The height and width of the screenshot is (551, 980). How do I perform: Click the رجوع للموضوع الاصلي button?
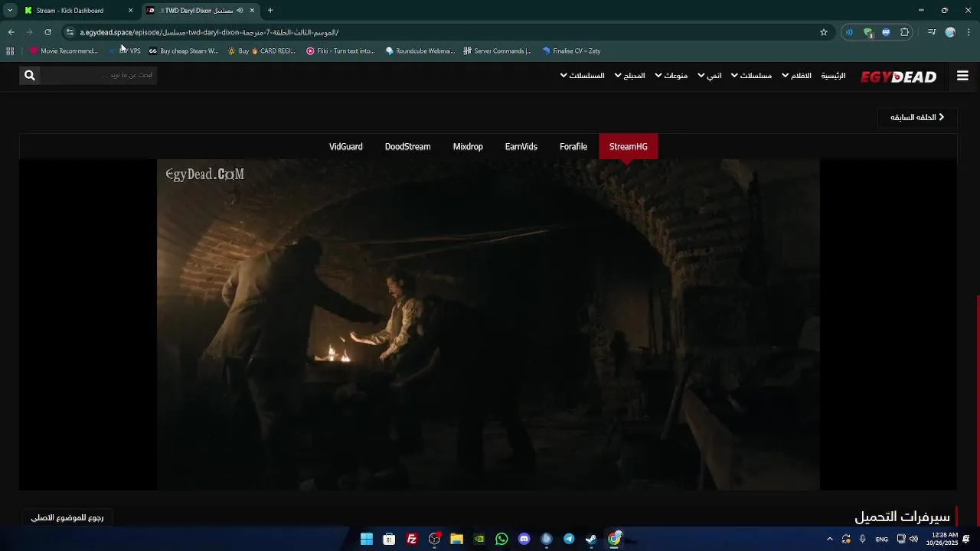pos(67,517)
